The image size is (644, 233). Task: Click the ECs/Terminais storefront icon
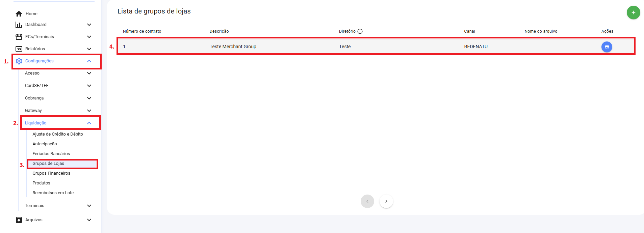click(19, 37)
